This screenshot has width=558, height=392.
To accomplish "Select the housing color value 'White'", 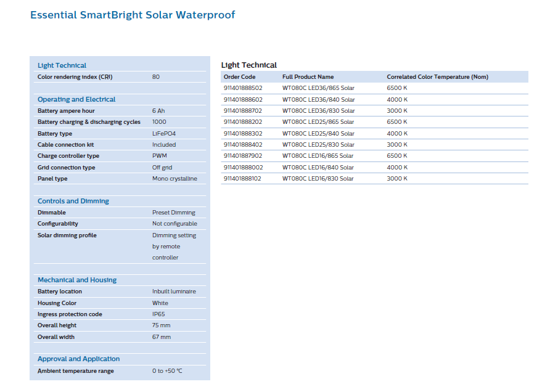I will point(160,303).
